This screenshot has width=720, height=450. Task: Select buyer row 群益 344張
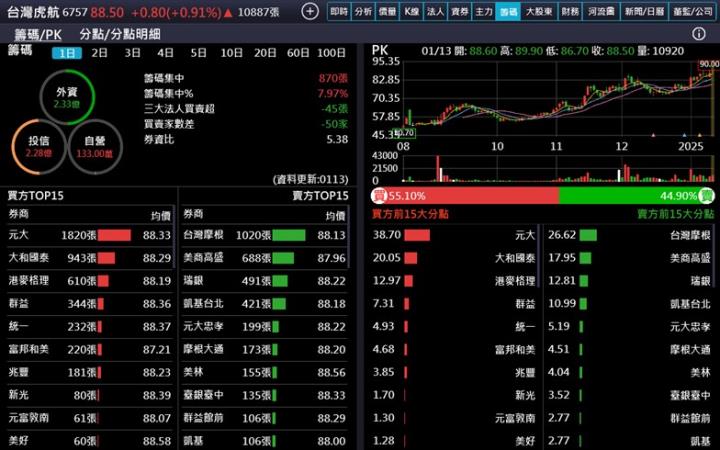90,304
